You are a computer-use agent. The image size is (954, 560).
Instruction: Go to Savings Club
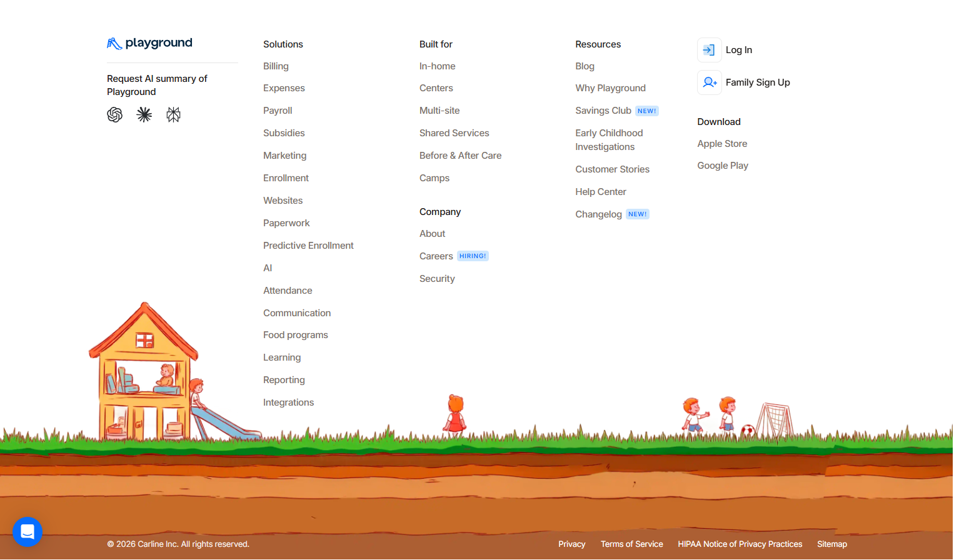[x=603, y=111]
